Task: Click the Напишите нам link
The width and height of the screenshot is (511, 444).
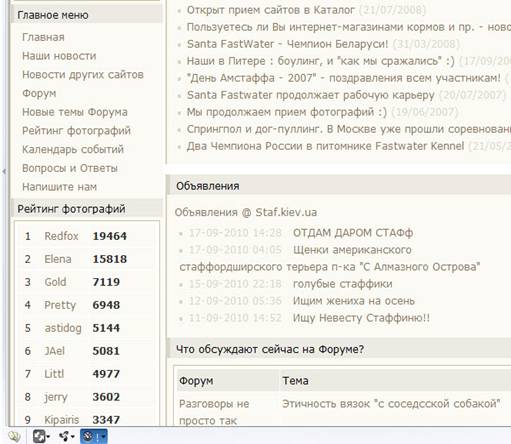Action: tap(59, 187)
